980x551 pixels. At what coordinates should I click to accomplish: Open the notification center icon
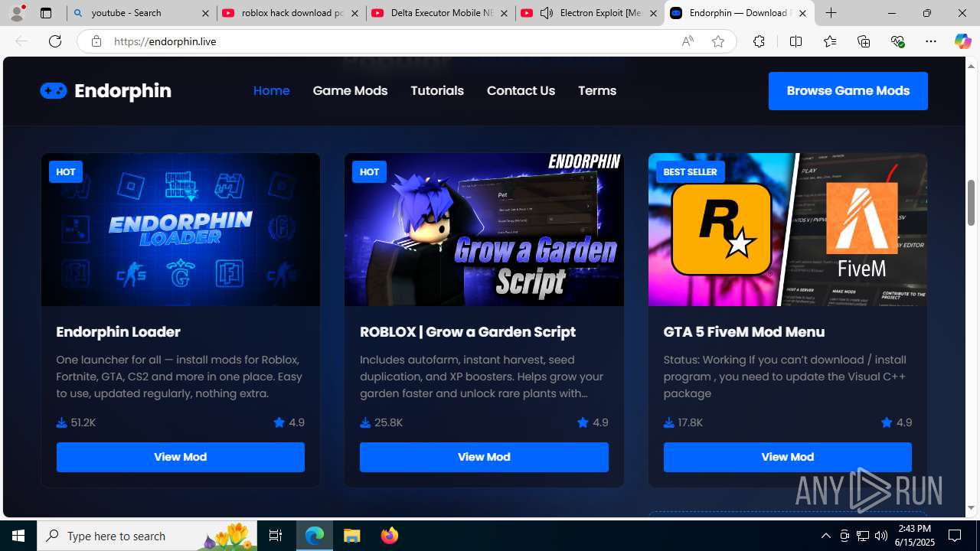(955, 536)
